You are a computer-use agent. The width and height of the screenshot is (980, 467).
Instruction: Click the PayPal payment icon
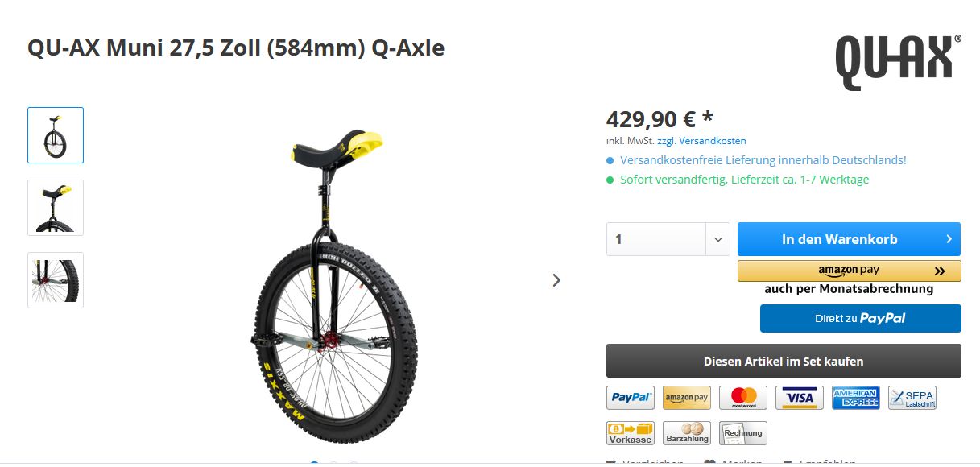631,398
